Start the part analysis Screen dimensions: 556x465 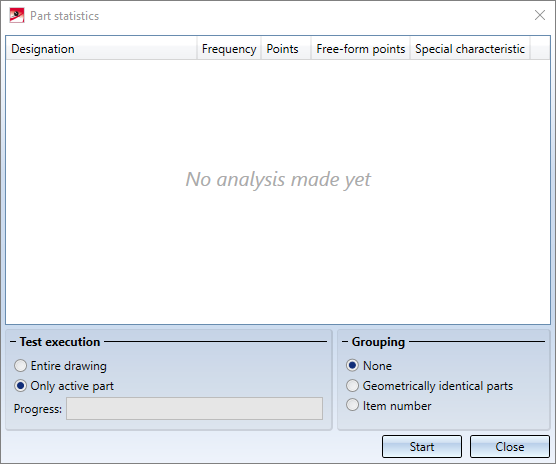[x=422, y=447]
